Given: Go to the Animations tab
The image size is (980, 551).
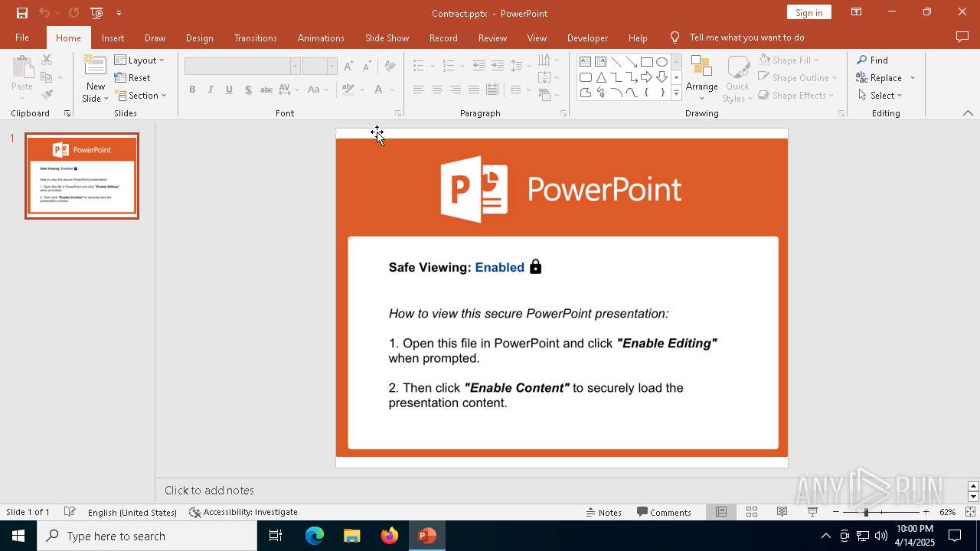Looking at the screenshot, I should point(321,37).
